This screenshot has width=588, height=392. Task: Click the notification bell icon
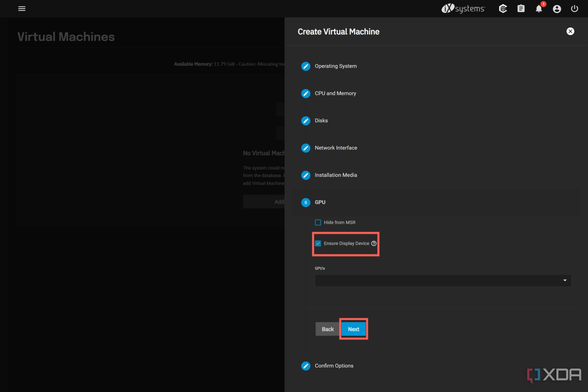[538, 9]
